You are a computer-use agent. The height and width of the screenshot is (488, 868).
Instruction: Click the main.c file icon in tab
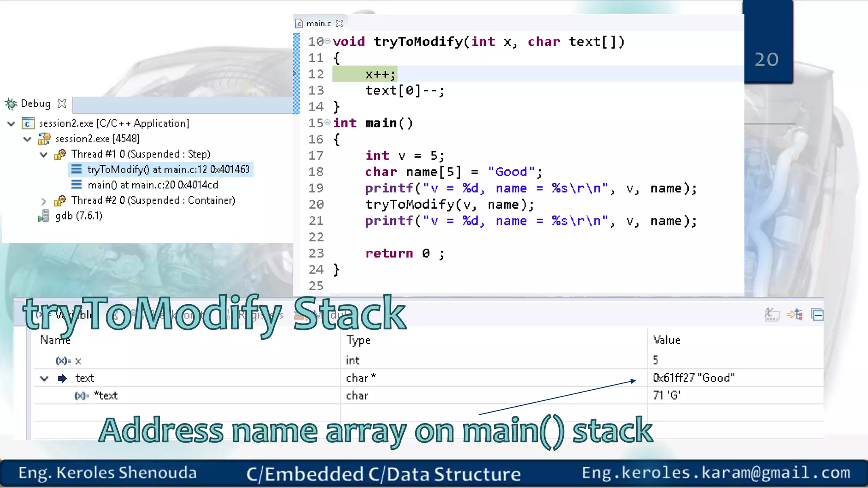pyautogui.click(x=299, y=24)
